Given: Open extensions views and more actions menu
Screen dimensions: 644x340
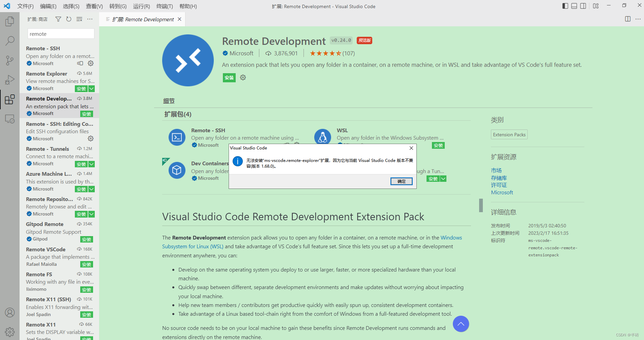Looking at the screenshot, I should 90,19.
